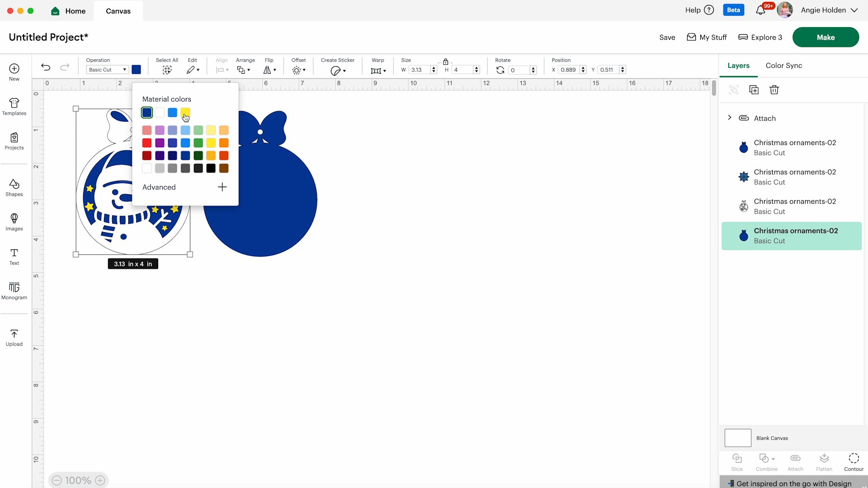Click the Make button to send to machine
868x488 pixels.
coord(826,37)
